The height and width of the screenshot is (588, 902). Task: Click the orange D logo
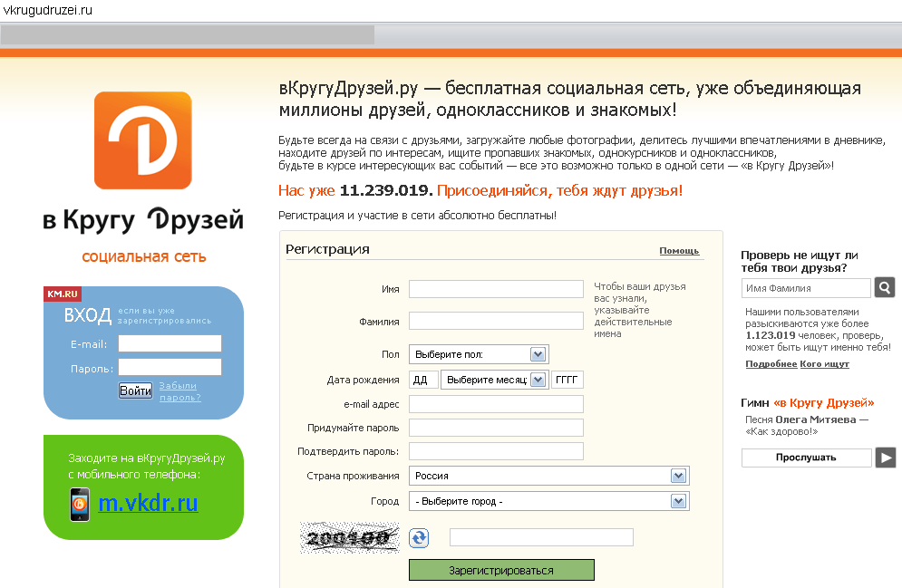143,140
